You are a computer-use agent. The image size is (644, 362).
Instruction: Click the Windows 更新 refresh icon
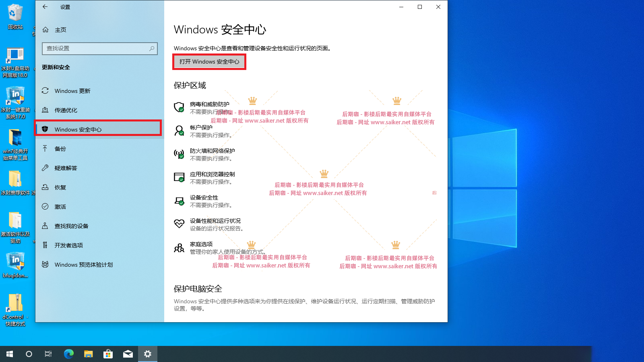coord(45,91)
